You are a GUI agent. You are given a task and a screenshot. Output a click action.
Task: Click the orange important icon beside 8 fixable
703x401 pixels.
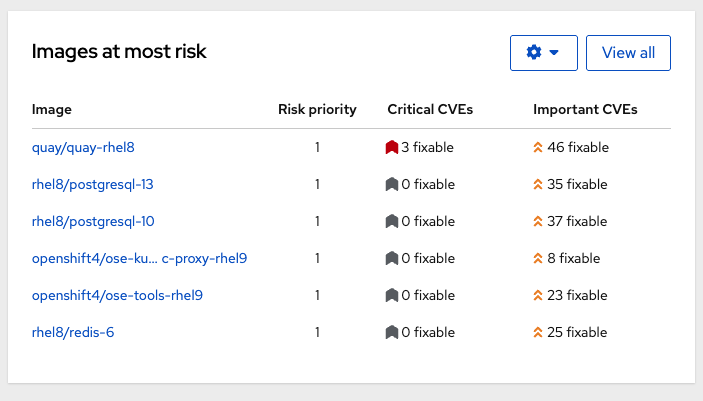(538, 258)
